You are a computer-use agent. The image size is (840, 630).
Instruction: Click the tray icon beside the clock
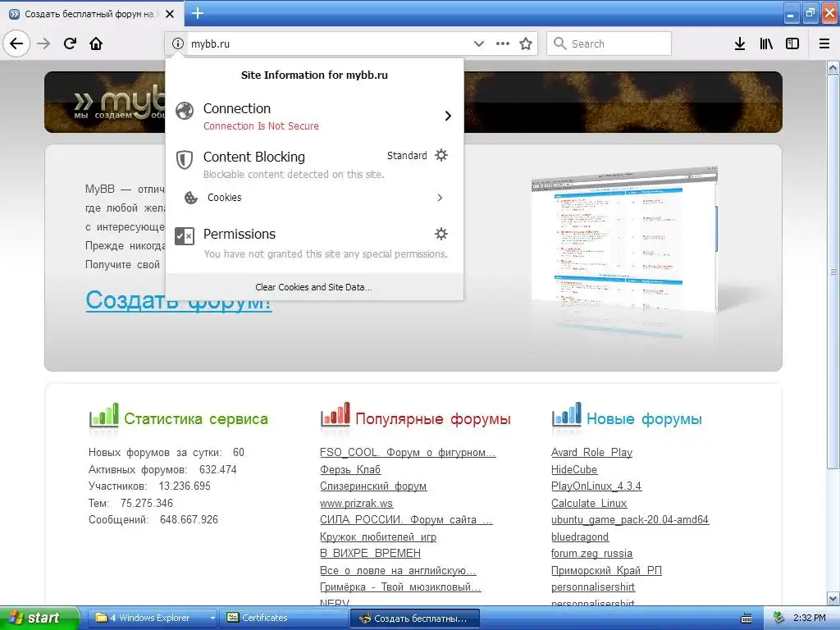(779, 618)
